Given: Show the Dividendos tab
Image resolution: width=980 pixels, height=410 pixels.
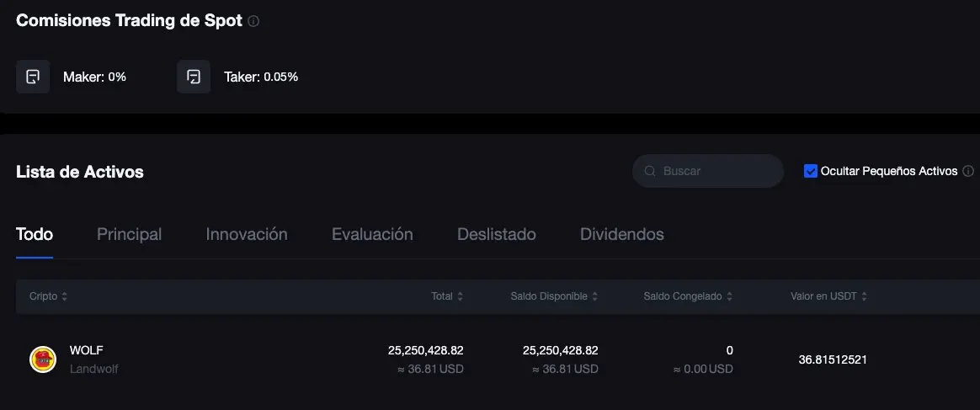Looking at the screenshot, I should pyautogui.click(x=622, y=234).
